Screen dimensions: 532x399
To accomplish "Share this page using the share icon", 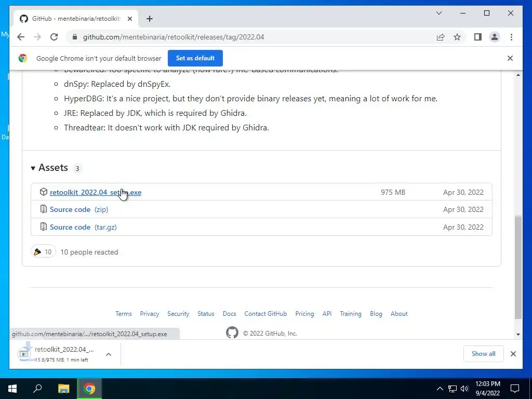I will click(x=441, y=37).
